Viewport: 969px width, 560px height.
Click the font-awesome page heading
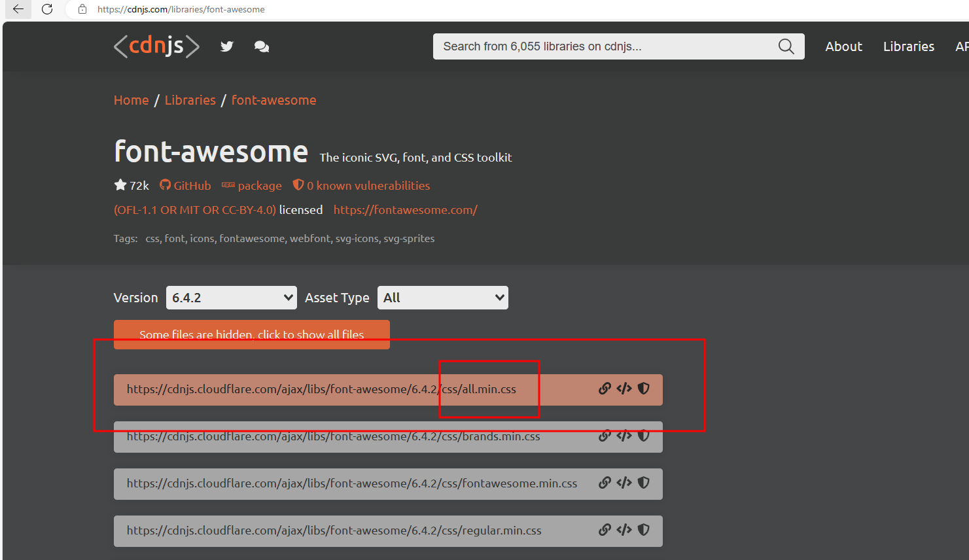211,152
